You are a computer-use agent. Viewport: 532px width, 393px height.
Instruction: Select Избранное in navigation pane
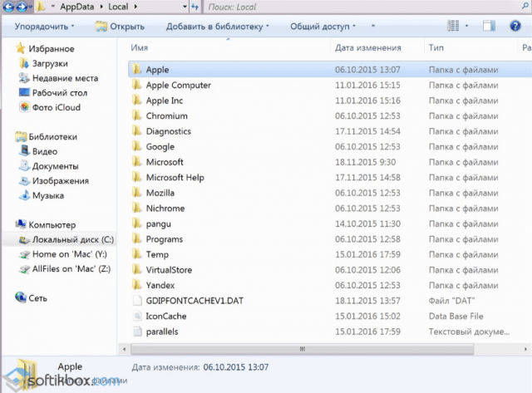[x=45, y=49]
